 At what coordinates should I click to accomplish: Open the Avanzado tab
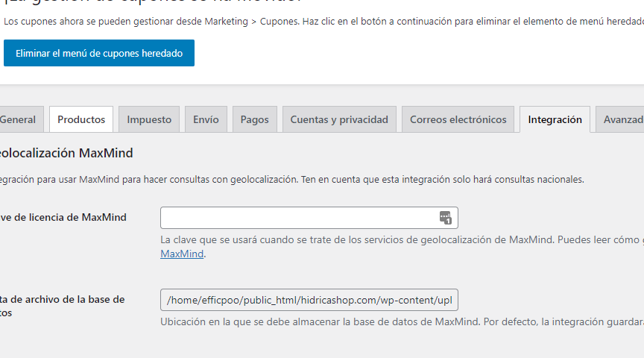click(x=620, y=119)
